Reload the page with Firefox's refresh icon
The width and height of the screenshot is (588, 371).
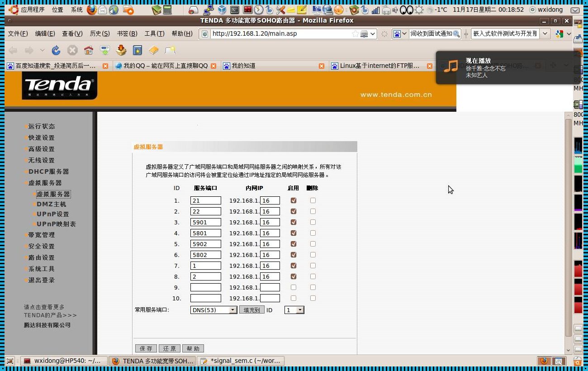(56, 50)
